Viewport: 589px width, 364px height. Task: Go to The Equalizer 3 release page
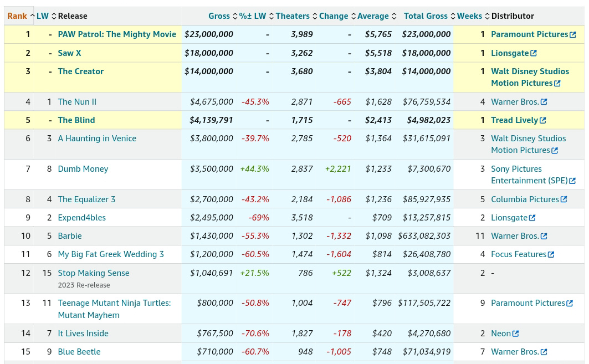pyautogui.click(x=86, y=199)
